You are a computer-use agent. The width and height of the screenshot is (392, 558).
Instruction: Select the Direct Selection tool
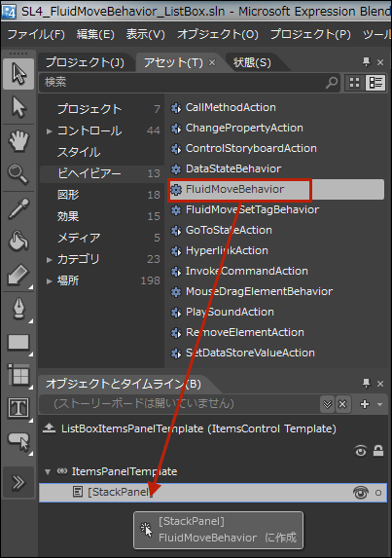18,107
